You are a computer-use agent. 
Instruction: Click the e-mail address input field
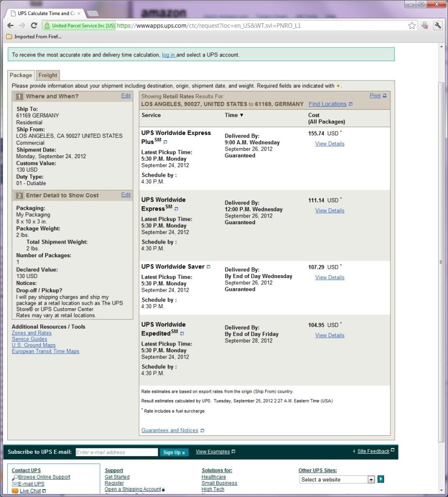pyautogui.click(x=116, y=452)
